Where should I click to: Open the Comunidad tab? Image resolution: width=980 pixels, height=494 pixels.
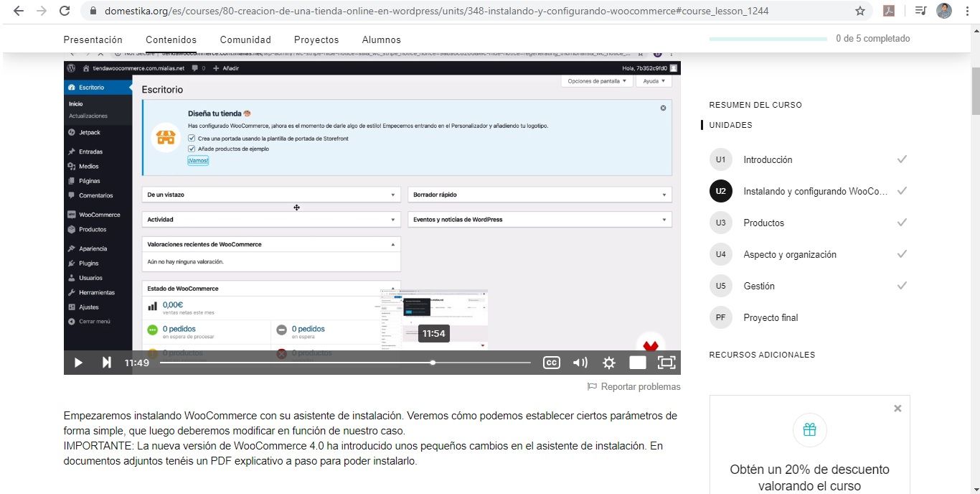pos(245,39)
